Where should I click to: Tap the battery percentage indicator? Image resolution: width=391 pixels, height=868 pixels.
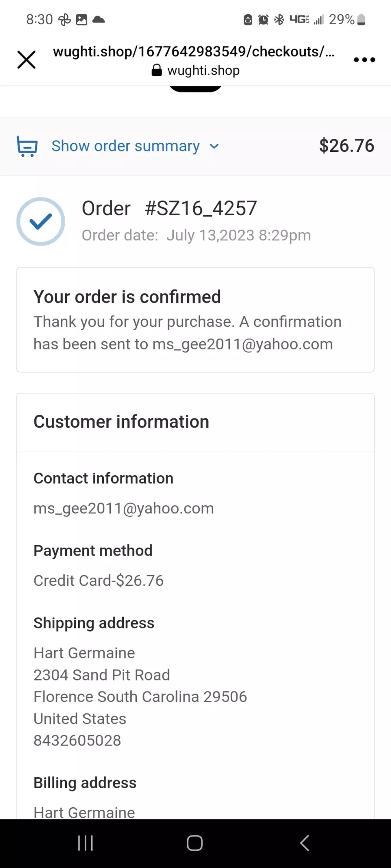(341, 20)
